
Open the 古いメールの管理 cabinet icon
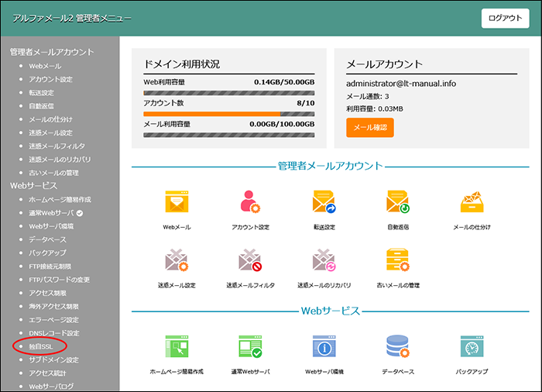[398, 260]
